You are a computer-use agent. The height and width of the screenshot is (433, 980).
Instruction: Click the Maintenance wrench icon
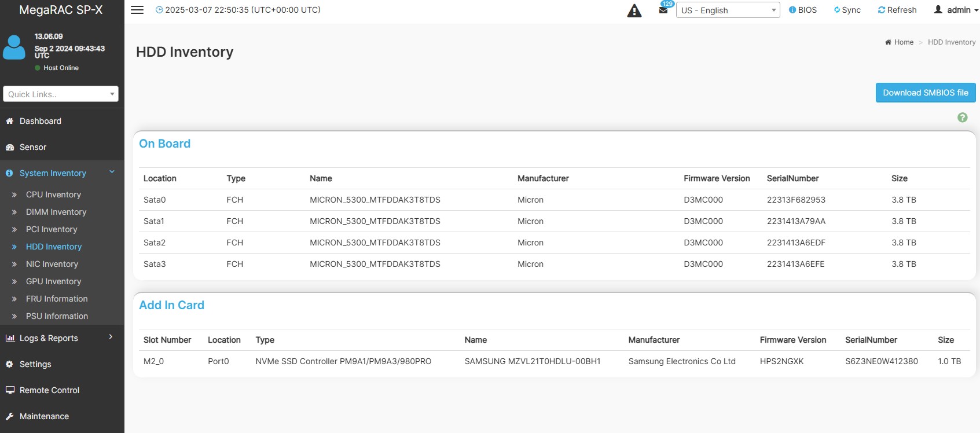pos(9,416)
